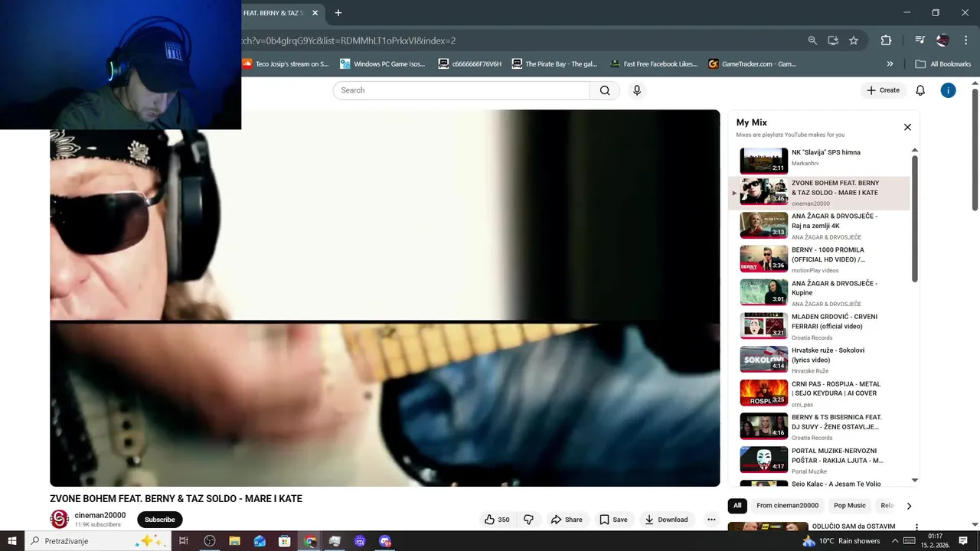Select the All filter chip
Image resolution: width=980 pixels, height=551 pixels.
point(737,506)
